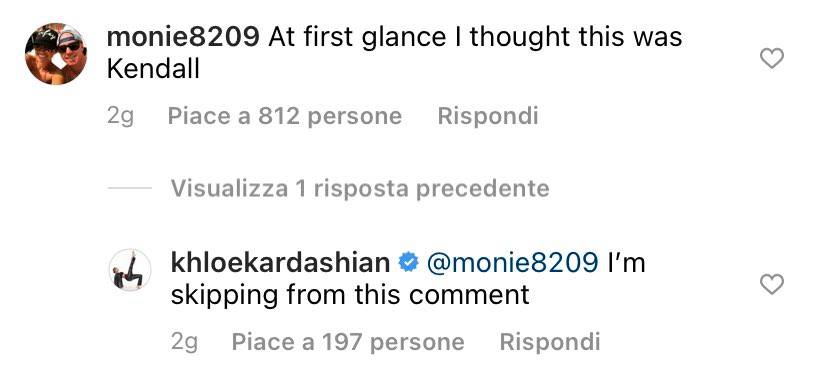Click the 2g timestamp under monie8209's comment

tap(120, 117)
